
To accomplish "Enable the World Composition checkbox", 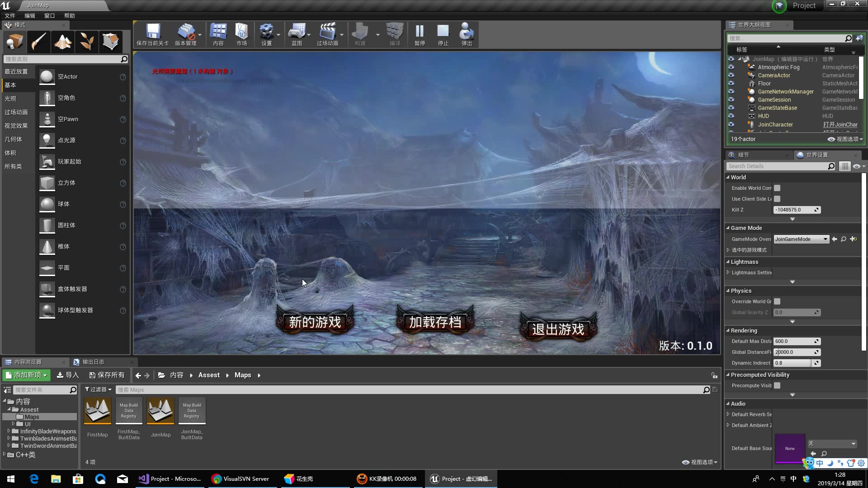I will pos(777,188).
